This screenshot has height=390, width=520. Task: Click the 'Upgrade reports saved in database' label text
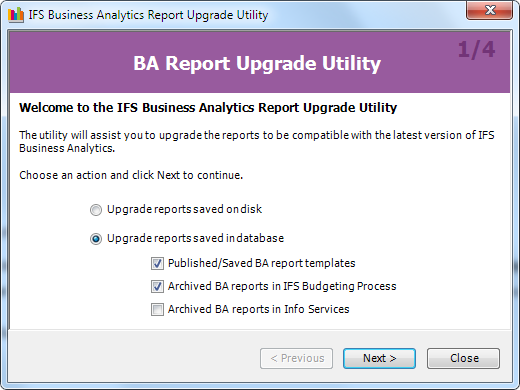point(195,238)
